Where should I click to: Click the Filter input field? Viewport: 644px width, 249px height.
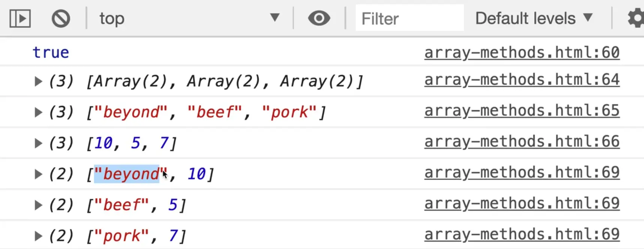409,18
